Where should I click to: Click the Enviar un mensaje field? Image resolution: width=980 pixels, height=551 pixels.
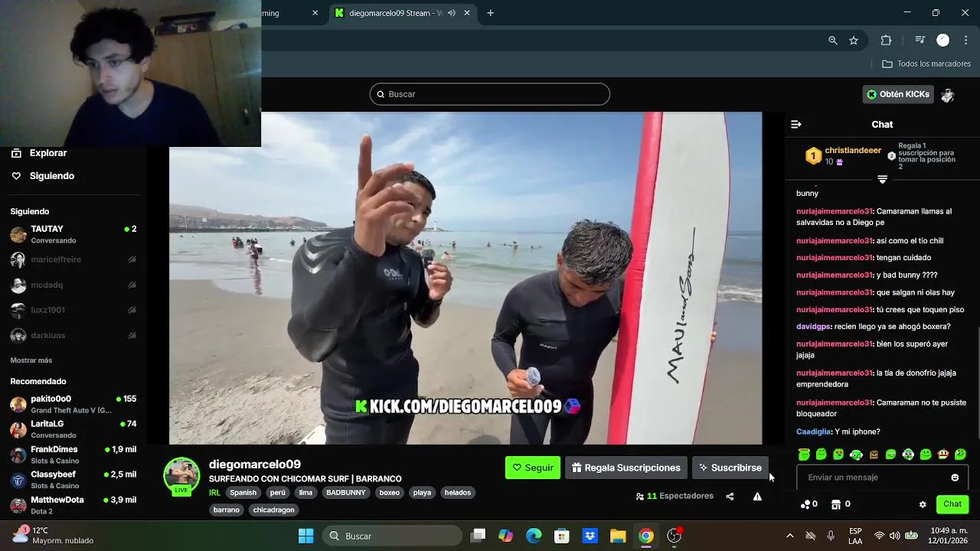[882, 478]
